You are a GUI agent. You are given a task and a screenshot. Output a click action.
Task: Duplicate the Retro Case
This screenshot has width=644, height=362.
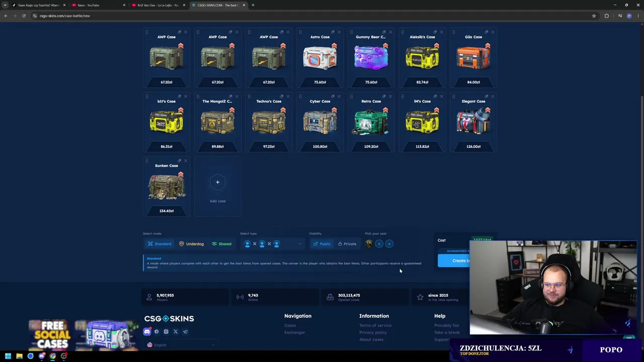pyautogui.click(x=384, y=97)
